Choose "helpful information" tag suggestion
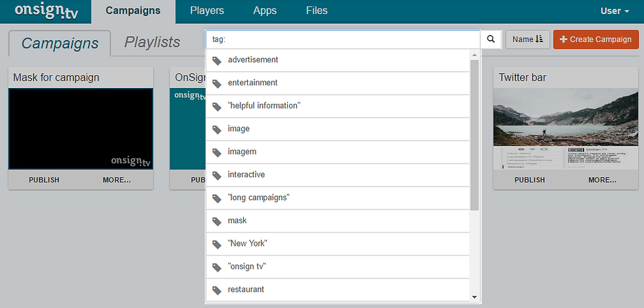This screenshot has width=644, height=308. [x=264, y=106]
